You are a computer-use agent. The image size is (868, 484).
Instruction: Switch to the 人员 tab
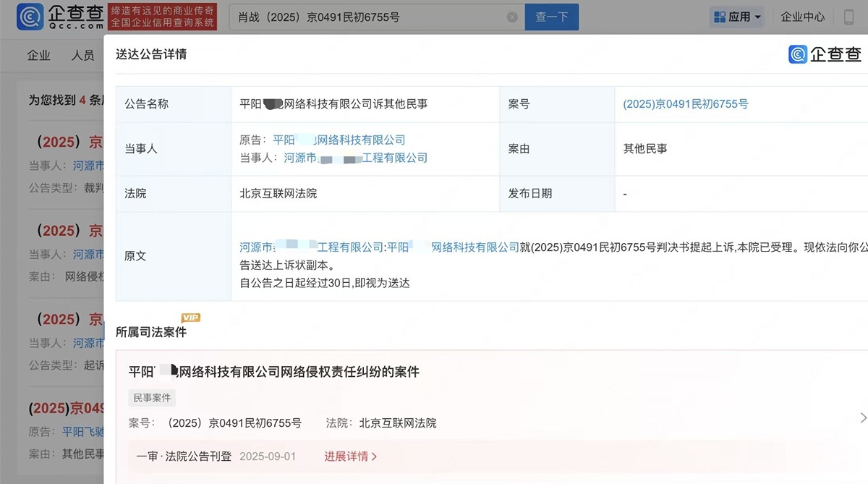pyautogui.click(x=82, y=55)
